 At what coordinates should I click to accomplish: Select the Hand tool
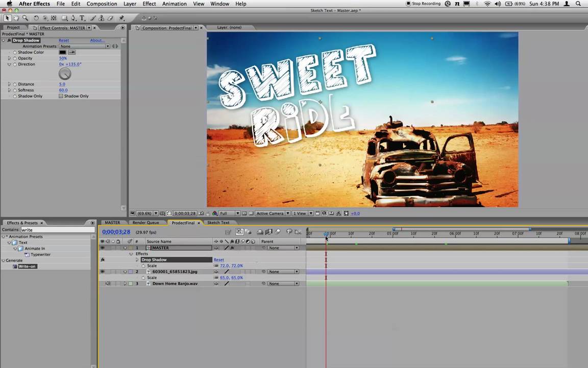coord(16,18)
